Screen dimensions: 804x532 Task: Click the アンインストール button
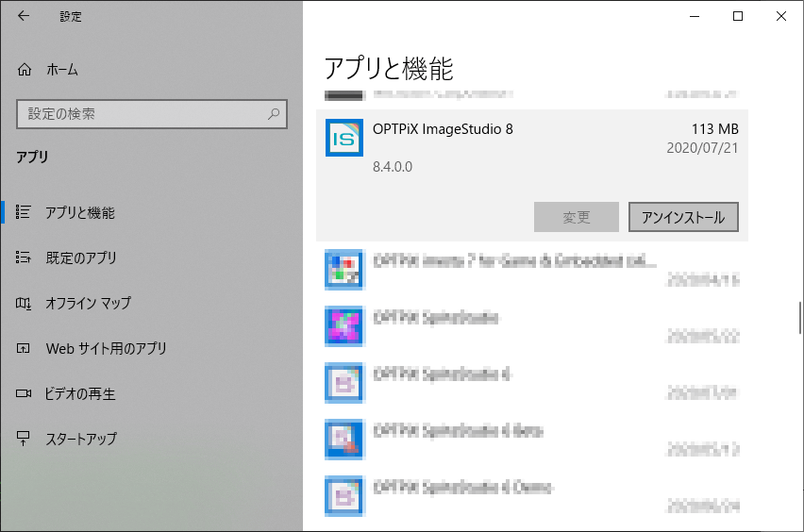[x=683, y=217]
